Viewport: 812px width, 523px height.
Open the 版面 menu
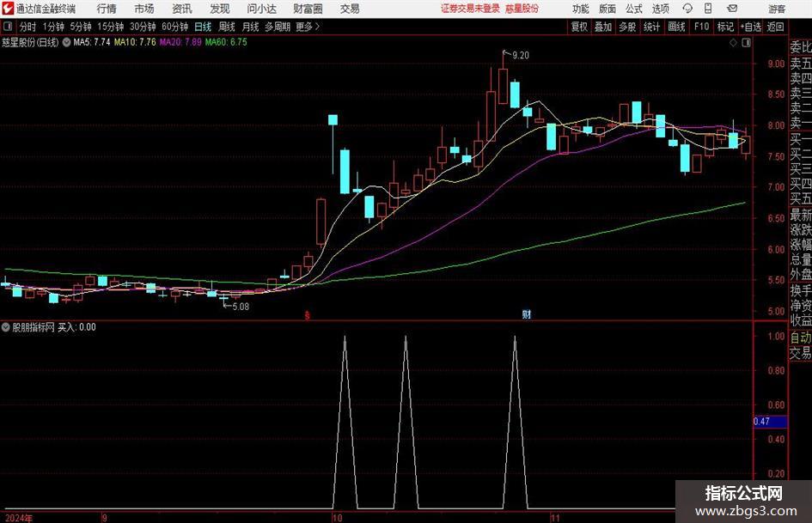[607, 9]
